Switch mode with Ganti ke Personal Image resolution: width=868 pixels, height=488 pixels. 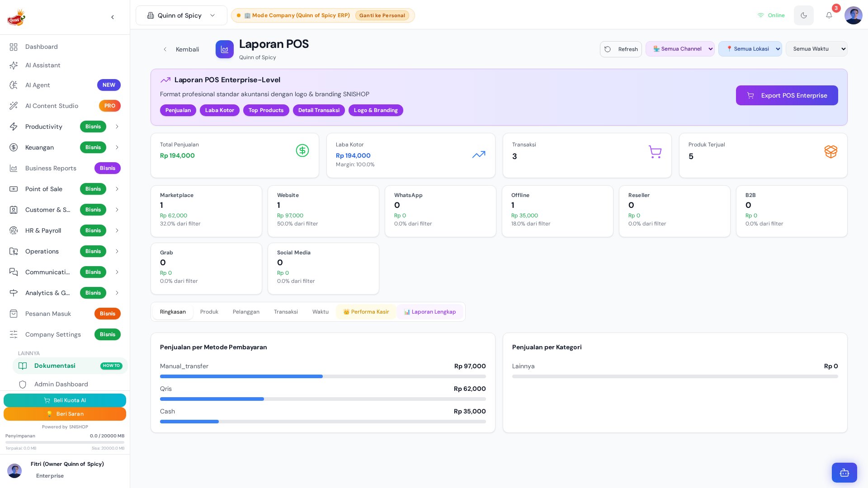(382, 15)
